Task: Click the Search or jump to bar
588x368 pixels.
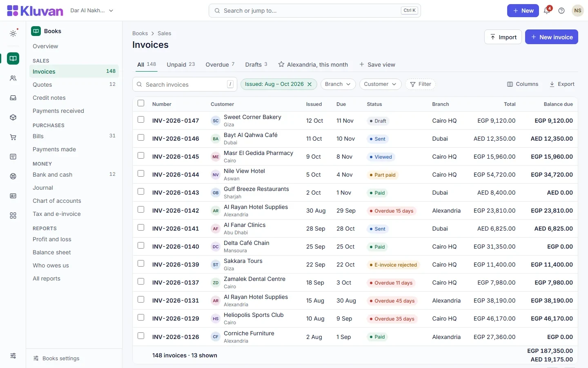Action: pyautogui.click(x=314, y=11)
